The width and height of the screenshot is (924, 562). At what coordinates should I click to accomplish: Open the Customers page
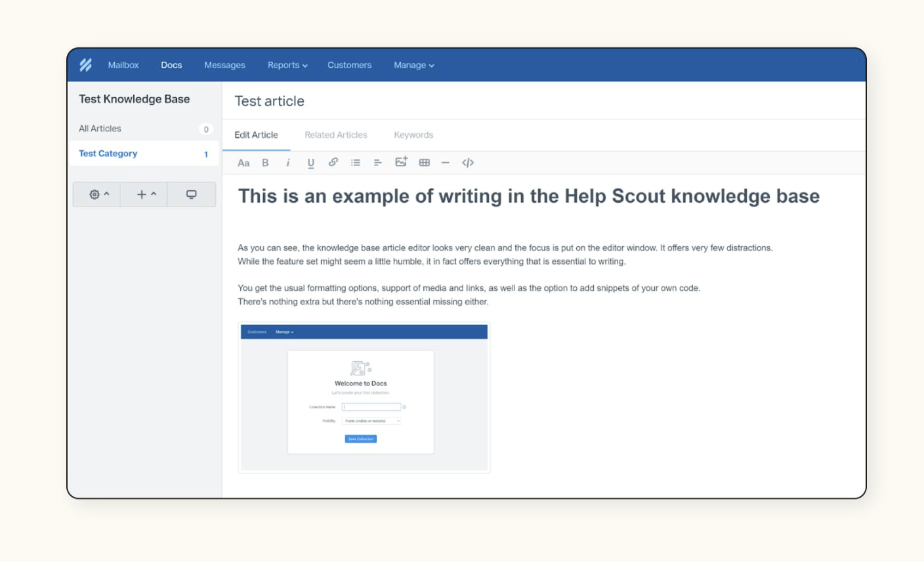tap(349, 65)
